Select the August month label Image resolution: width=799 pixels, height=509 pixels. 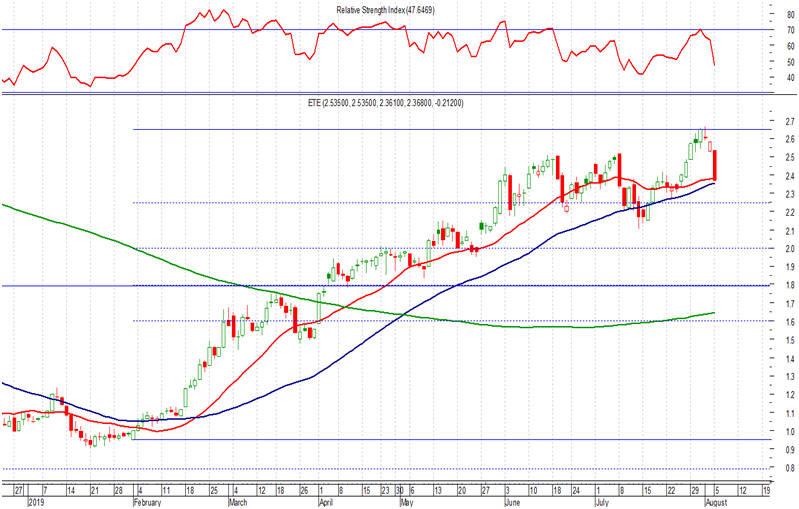(716, 502)
